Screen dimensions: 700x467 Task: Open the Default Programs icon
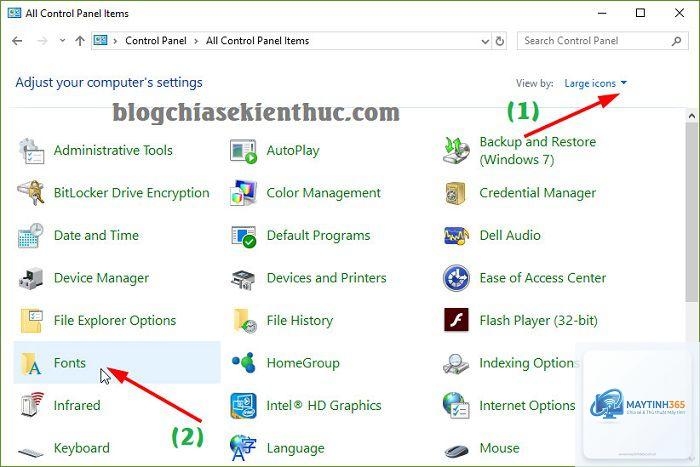pyautogui.click(x=243, y=236)
